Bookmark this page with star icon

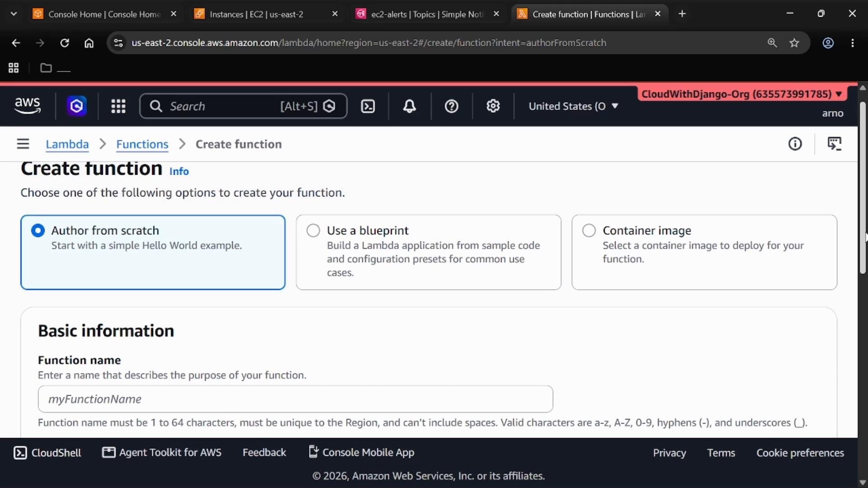coord(794,43)
